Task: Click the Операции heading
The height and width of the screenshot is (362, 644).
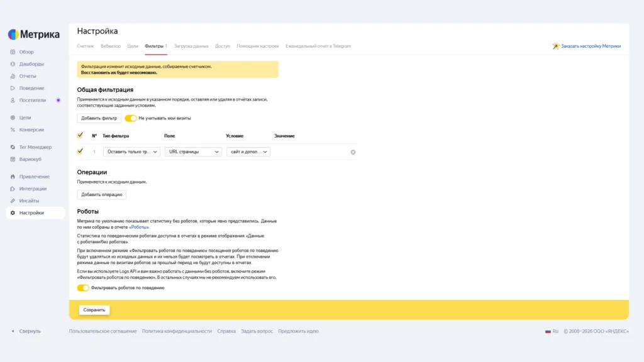Action: tap(92, 172)
